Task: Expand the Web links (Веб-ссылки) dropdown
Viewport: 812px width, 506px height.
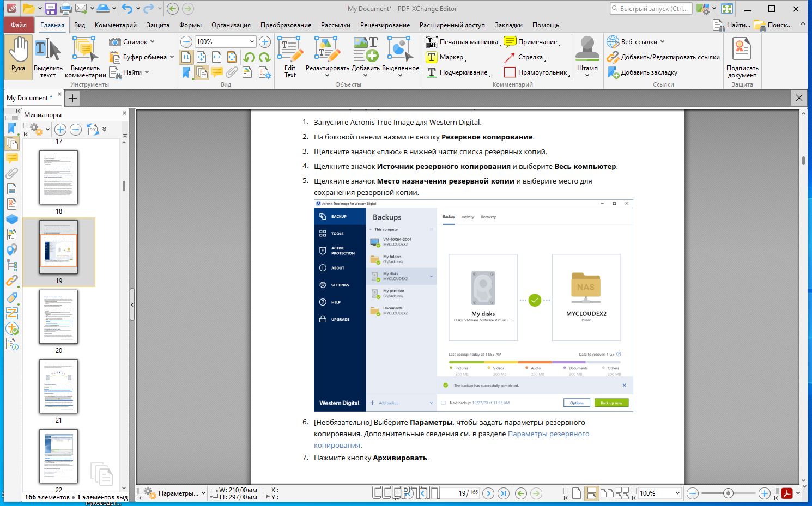Action: [x=662, y=42]
